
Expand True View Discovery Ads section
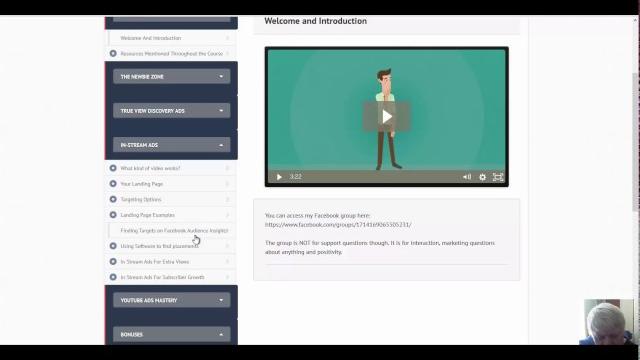[x=171, y=111]
